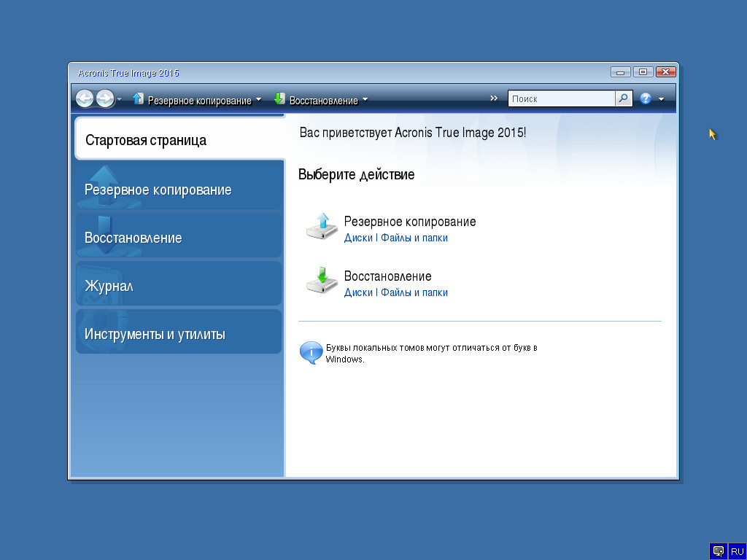This screenshot has height=560, width=747.
Task: Expand the arrow next to toolbar Восстановление
Action: [365, 99]
